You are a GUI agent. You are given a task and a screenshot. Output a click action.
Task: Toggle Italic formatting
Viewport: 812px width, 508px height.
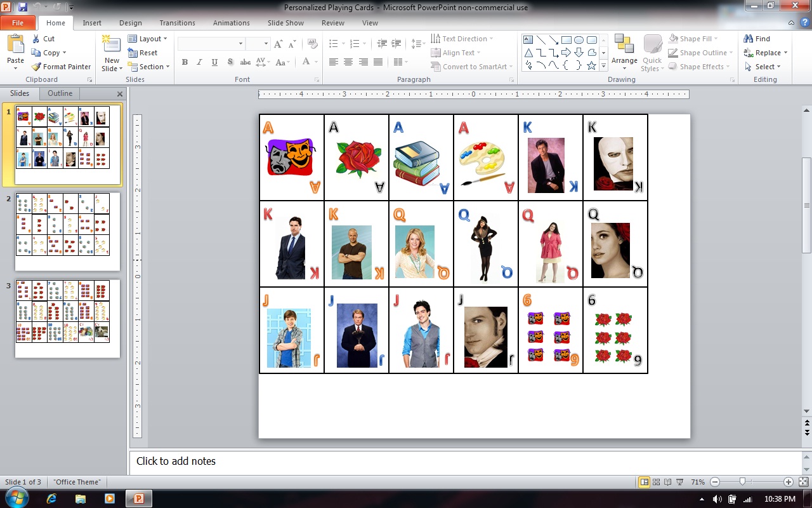200,62
